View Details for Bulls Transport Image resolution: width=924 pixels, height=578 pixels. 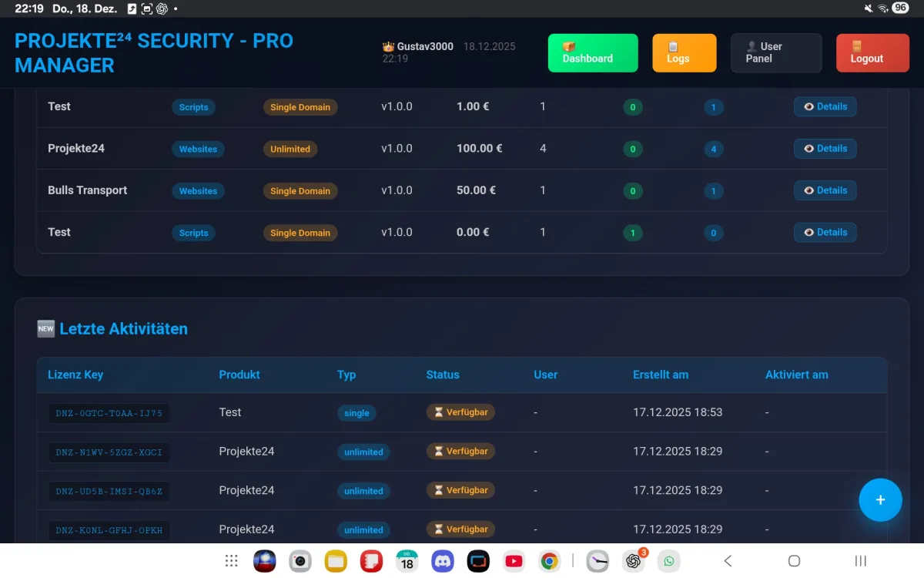click(x=825, y=190)
